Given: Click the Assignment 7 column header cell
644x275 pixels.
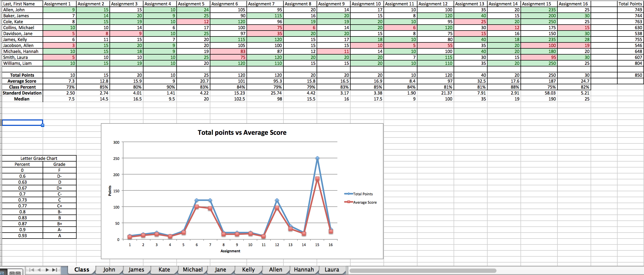Looking at the screenshot, I should click(x=265, y=4).
